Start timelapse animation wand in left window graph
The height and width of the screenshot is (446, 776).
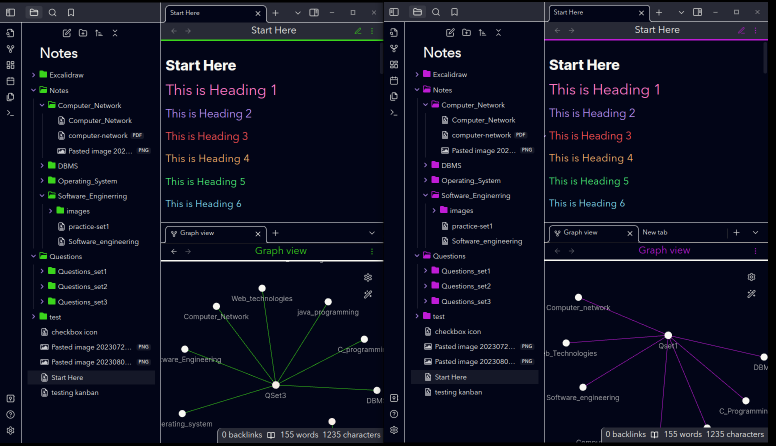pos(368,294)
